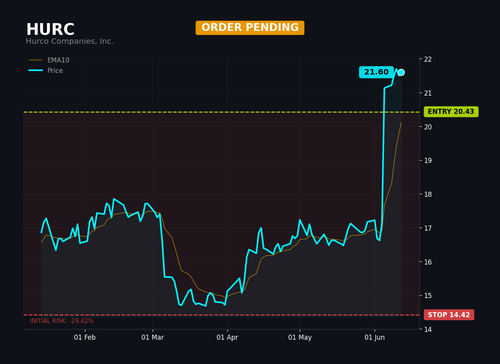Screen dimensions: 500x364
Task: Select the 01 Feb axis date label
Action: coord(85,337)
